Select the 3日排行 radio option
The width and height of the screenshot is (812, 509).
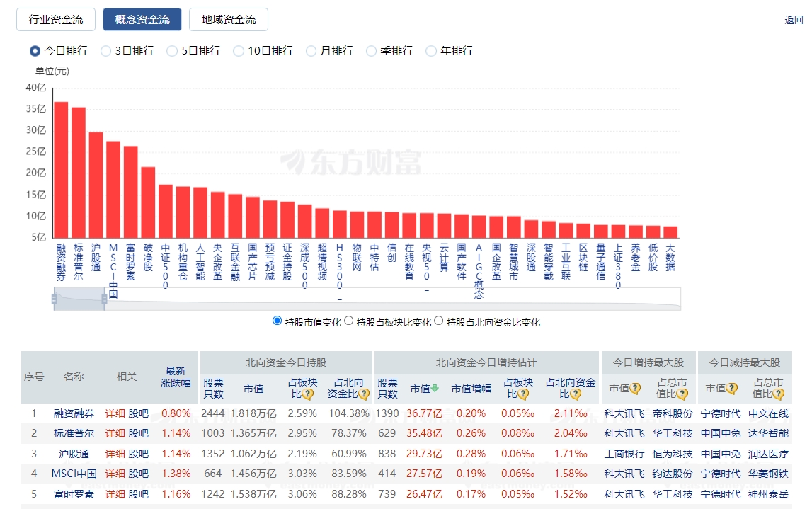[x=106, y=51]
